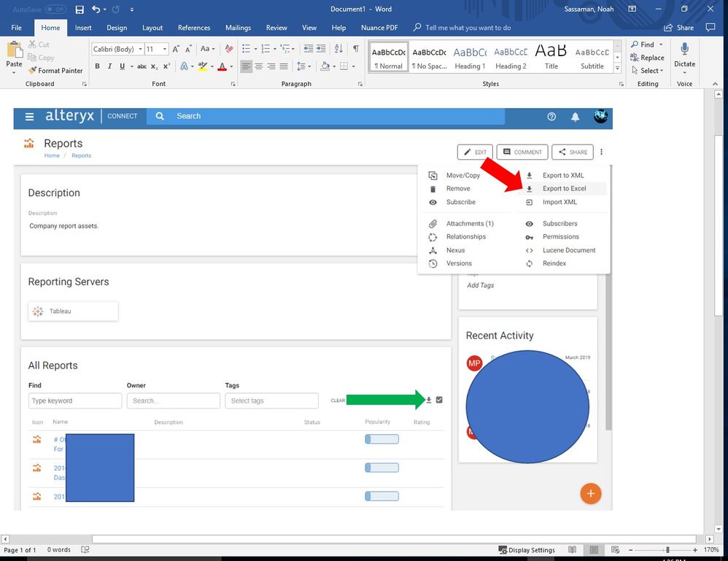
Task: Switch to Web Layout view
Action: (x=615, y=550)
